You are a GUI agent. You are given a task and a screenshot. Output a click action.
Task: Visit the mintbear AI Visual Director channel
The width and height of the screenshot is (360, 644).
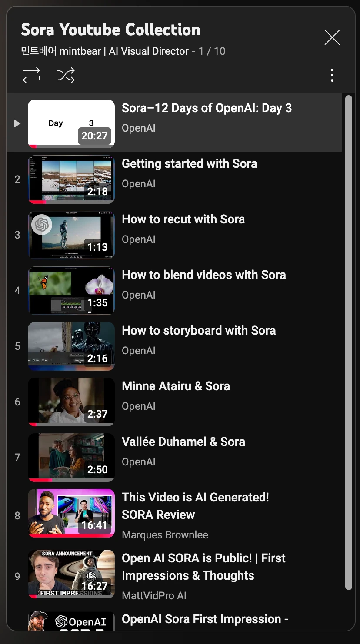[105, 51]
